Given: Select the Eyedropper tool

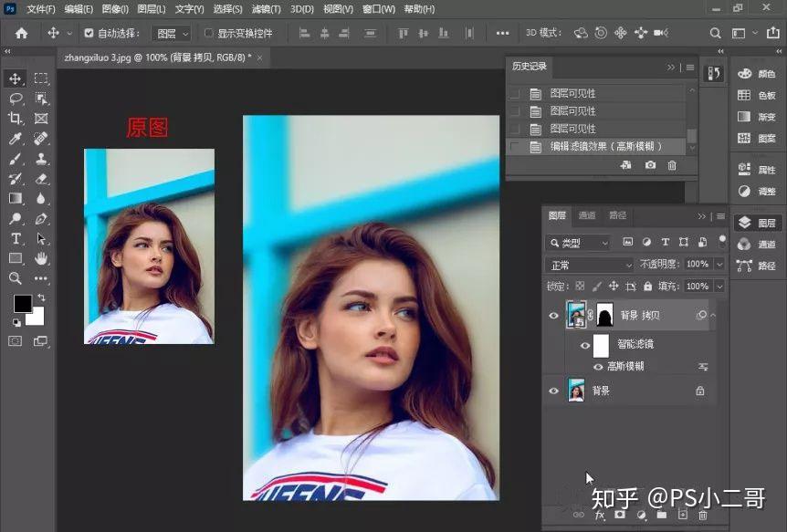Looking at the screenshot, I should pos(16,139).
